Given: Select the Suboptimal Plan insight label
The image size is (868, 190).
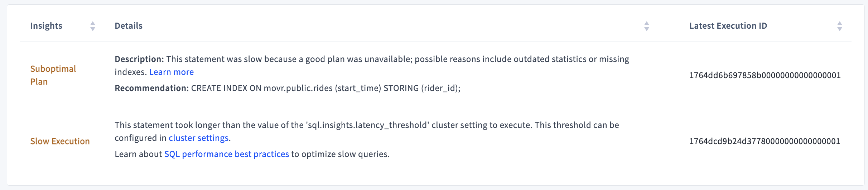Looking at the screenshot, I should pos(53,75).
